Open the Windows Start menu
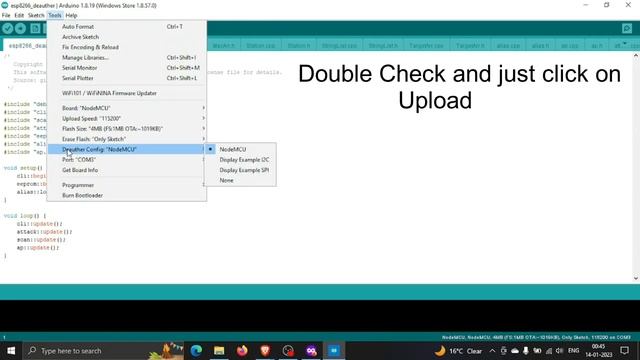 11,351
